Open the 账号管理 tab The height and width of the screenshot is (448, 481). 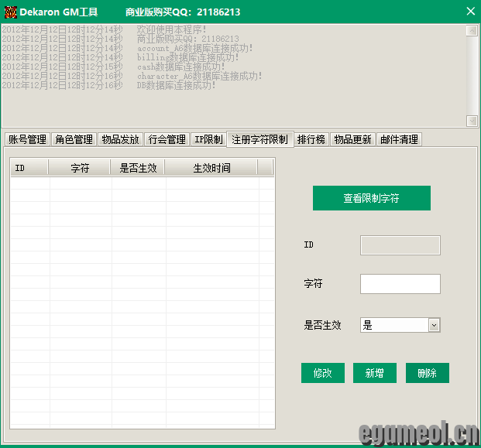tap(27, 139)
